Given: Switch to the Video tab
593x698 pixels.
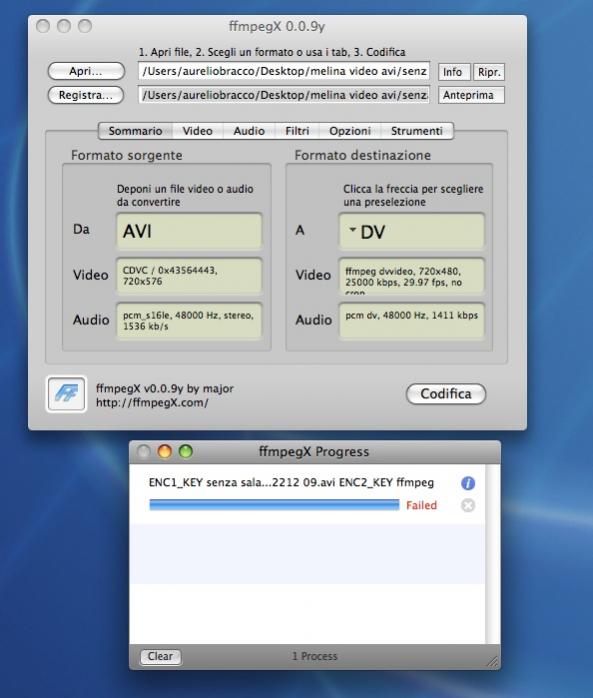Looking at the screenshot, I should click(x=197, y=131).
